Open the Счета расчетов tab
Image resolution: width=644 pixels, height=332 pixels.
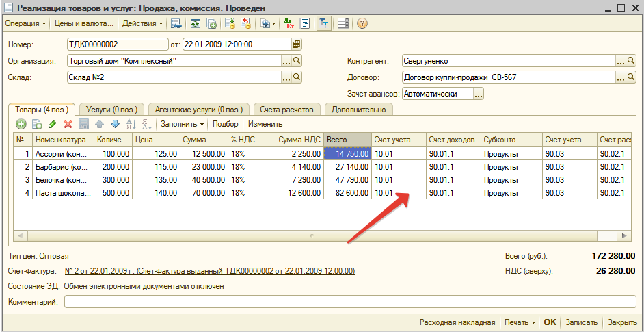tap(286, 109)
